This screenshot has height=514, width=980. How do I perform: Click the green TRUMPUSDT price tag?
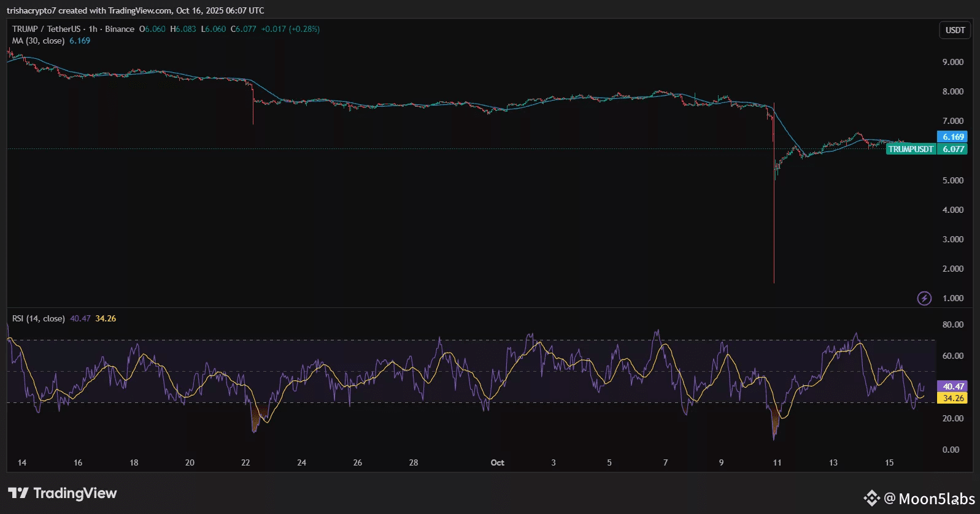911,149
